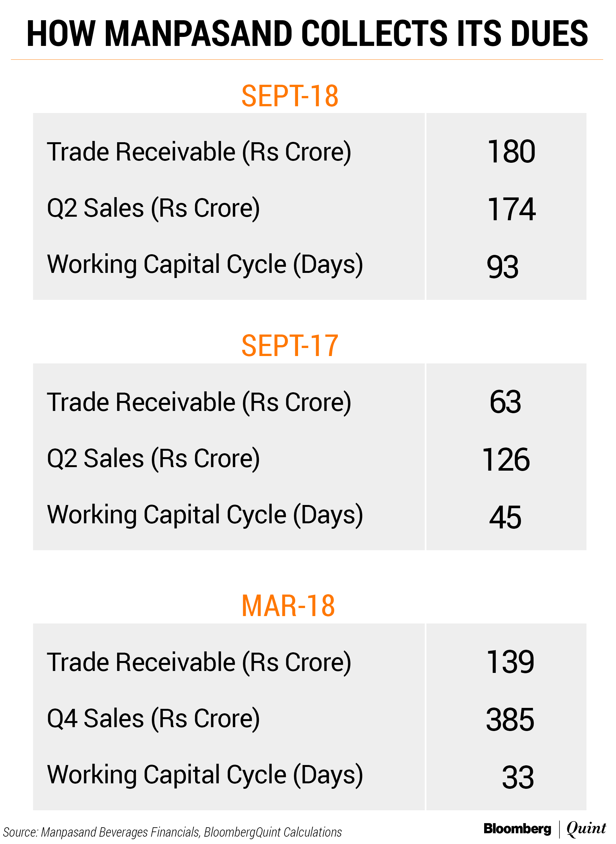Image resolution: width=616 pixels, height=844 pixels.
Task: Click the Sept-17 Q2 sales value 126
Action: coord(506,460)
